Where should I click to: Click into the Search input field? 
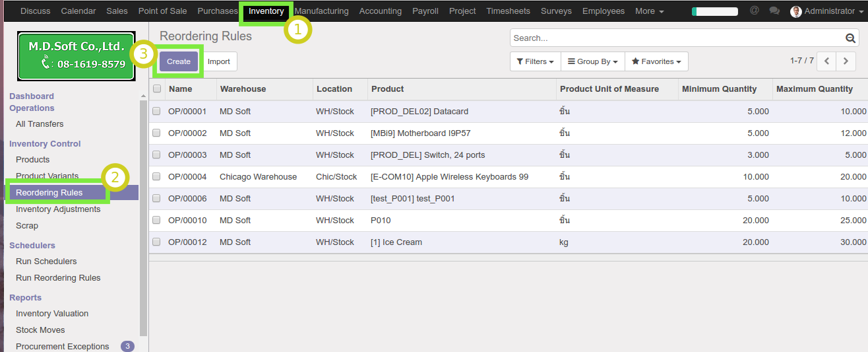coord(676,38)
